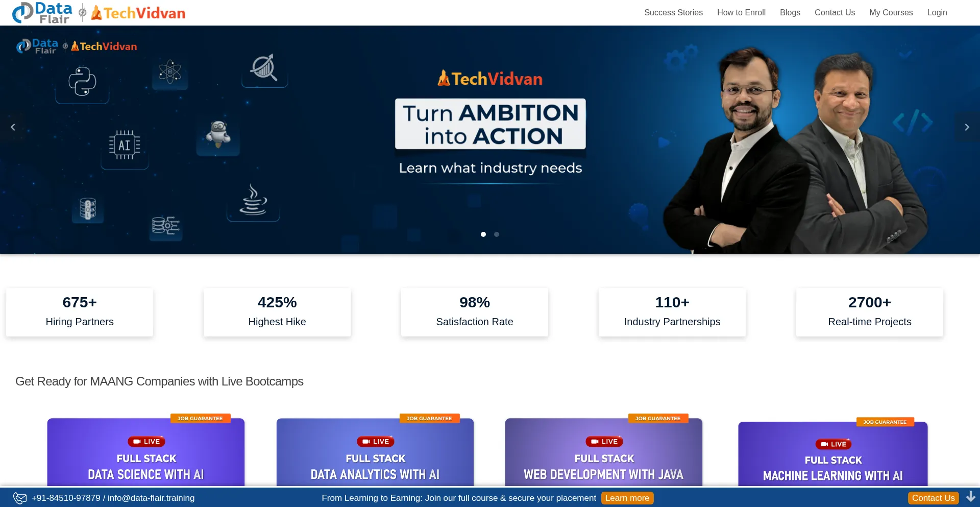This screenshot has width=980, height=507.
Task: Click the Java coffee cup icon on banner
Action: click(x=253, y=200)
